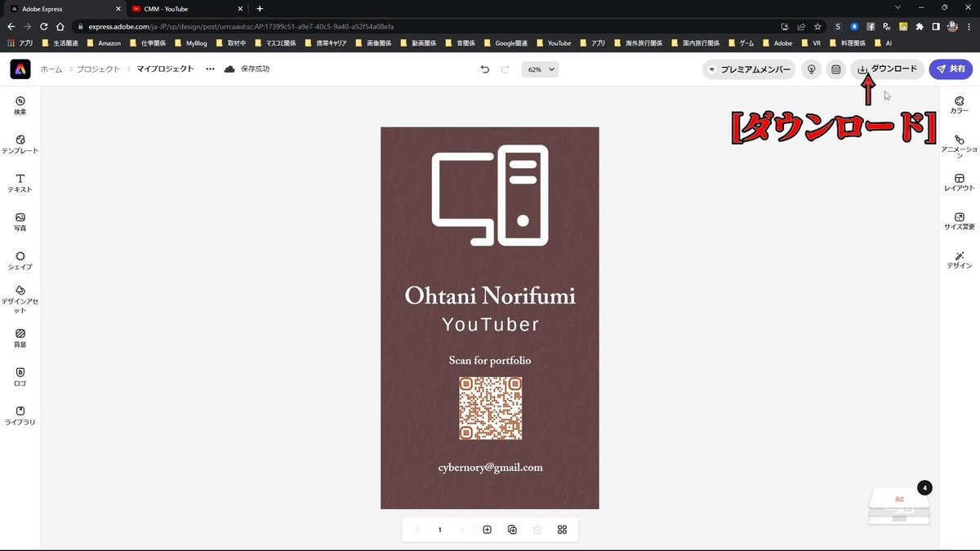Click the My Project (マイプロジェクト) title
The height and width of the screenshot is (551, 980).
pos(166,69)
